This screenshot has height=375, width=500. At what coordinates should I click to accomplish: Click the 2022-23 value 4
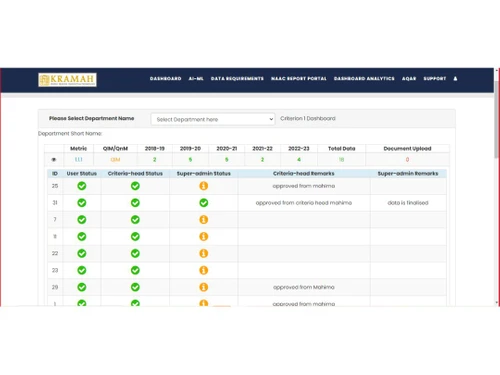299,160
